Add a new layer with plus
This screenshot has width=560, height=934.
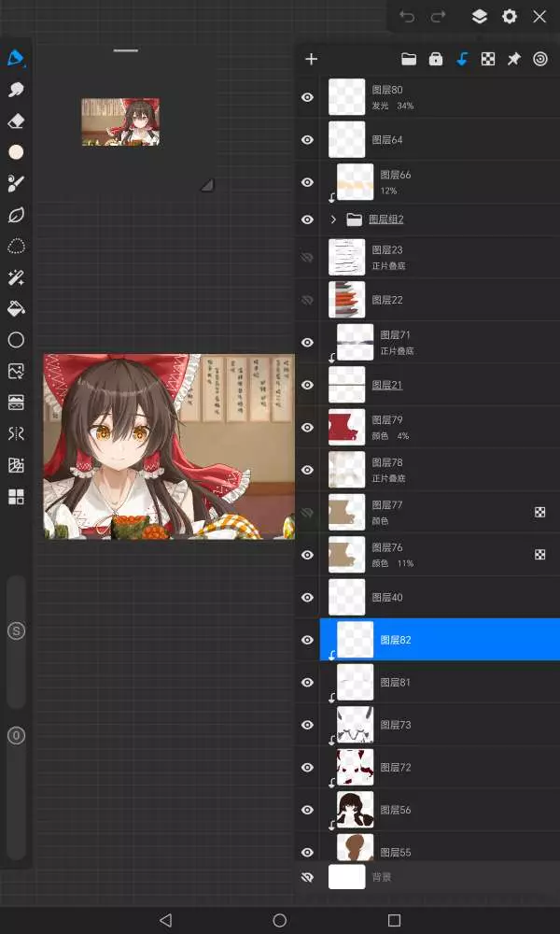311,59
